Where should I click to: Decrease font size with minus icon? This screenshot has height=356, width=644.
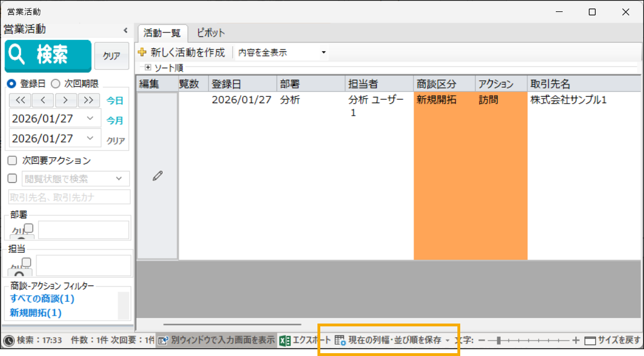(x=482, y=341)
